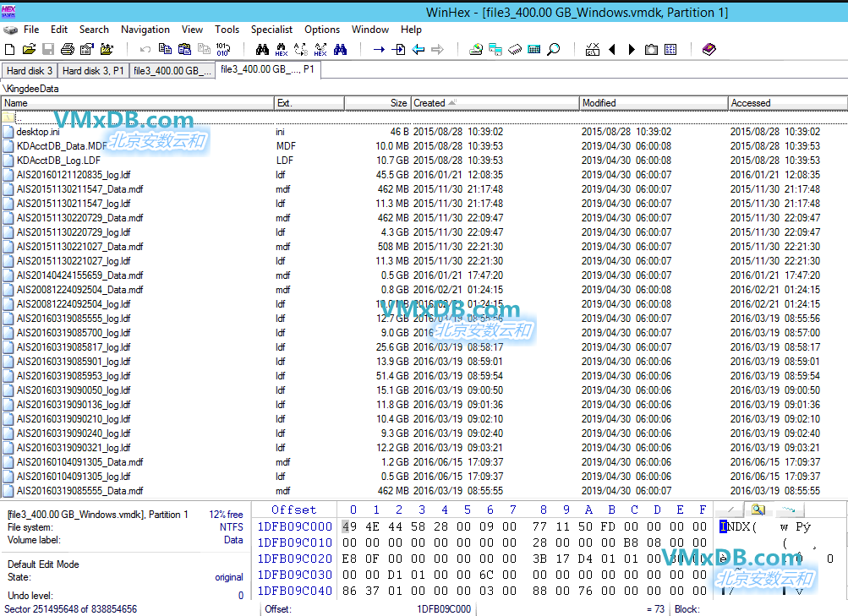This screenshot has height=616, width=848.
Task: Click the purple Help book icon
Action: [709, 50]
